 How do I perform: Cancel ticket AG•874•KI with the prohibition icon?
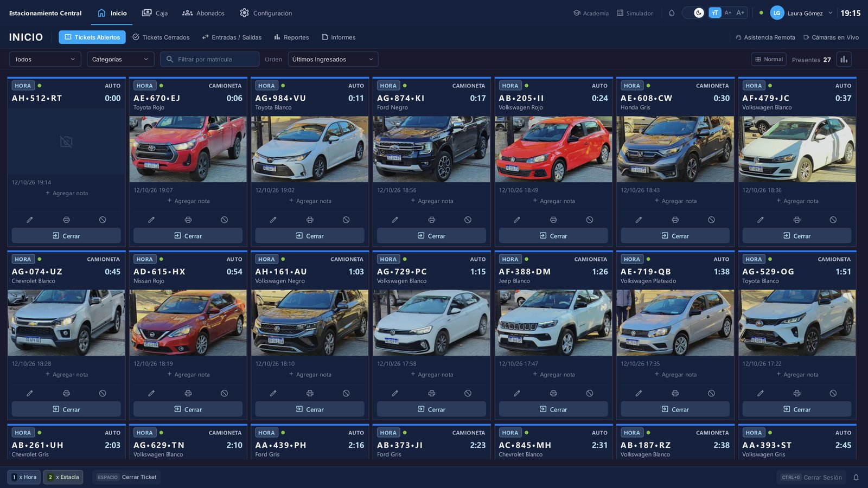[468, 220]
